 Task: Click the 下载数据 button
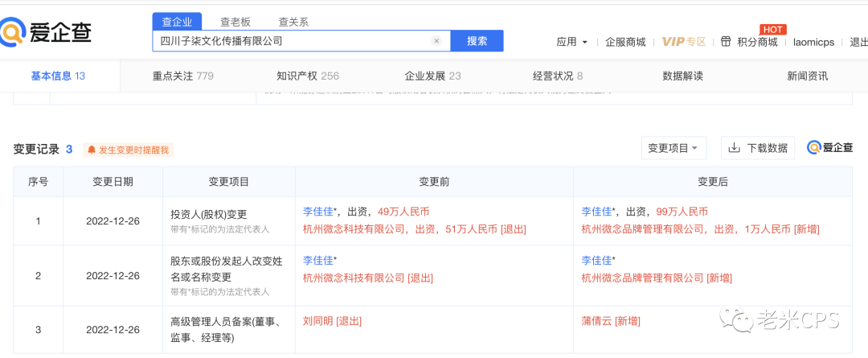pyautogui.click(x=758, y=148)
